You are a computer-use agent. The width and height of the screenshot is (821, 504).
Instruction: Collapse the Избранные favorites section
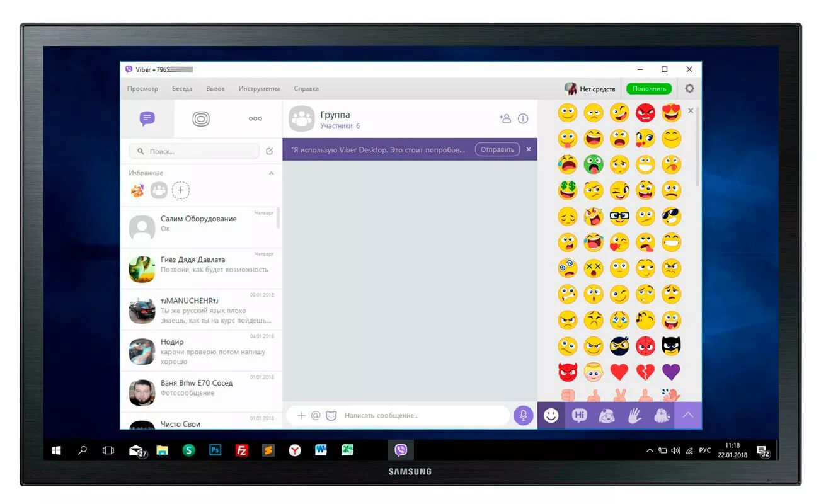(272, 173)
